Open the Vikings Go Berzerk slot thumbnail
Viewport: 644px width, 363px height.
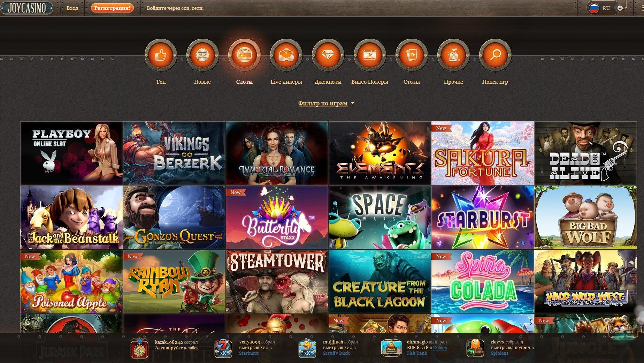pos(174,152)
